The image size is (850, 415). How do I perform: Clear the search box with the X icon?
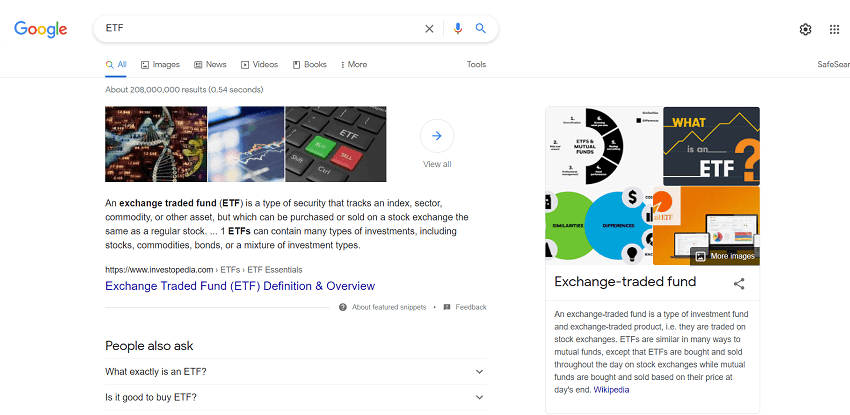(x=429, y=29)
